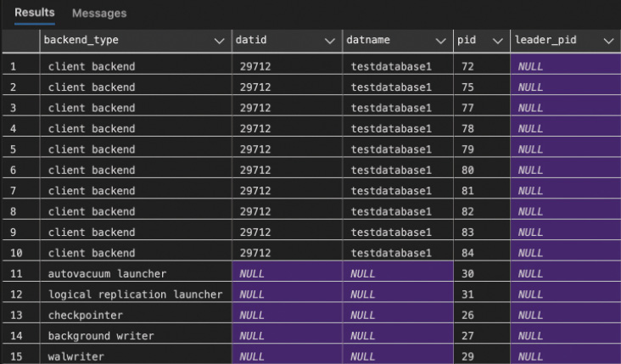Select the checkpointer backend_type cell
The height and width of the screenshot is (364, 621).
(136, 315)
